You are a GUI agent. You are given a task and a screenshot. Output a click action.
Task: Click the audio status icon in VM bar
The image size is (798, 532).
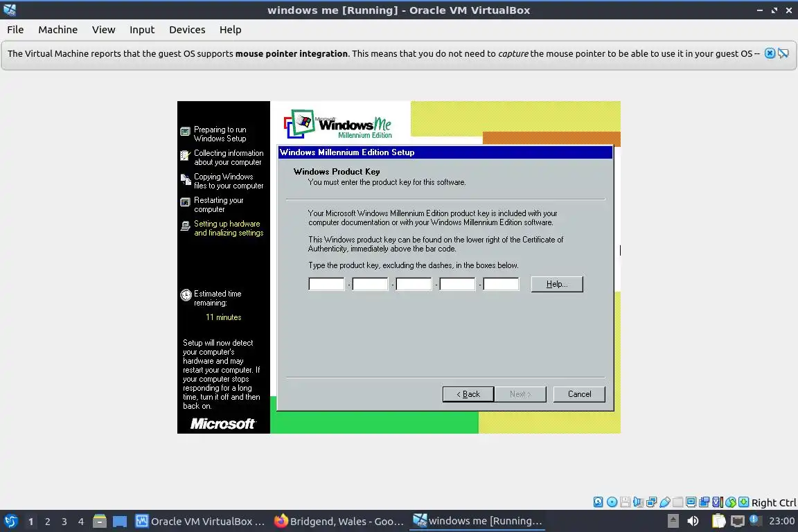(x=638, y=502)
